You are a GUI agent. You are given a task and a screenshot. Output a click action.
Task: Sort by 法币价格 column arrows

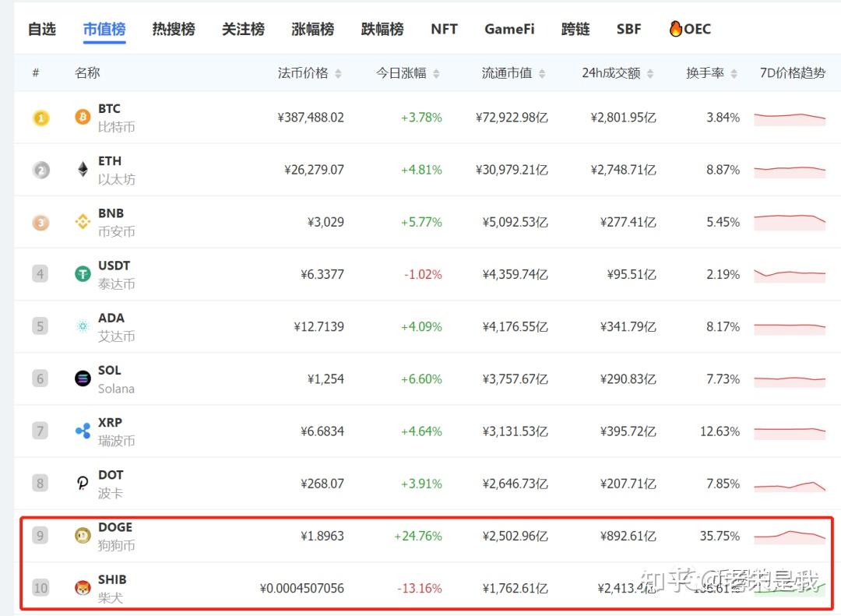click(x=338, y=73)
